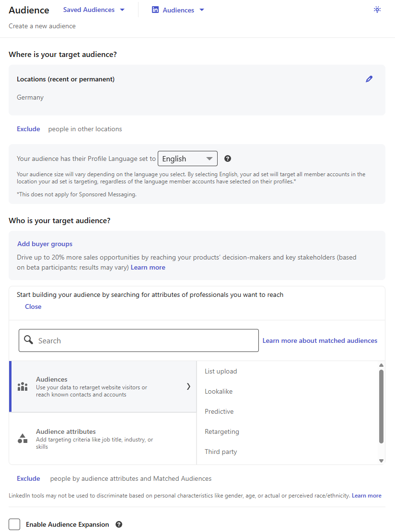Open the Profile Language English dropdown

coord(187,158)
